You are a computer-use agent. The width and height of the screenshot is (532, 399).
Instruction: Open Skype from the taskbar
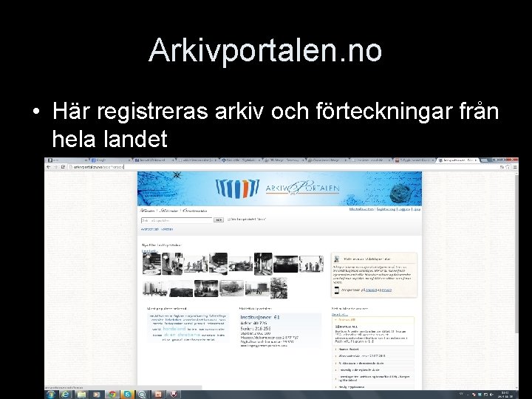[127, 395]
